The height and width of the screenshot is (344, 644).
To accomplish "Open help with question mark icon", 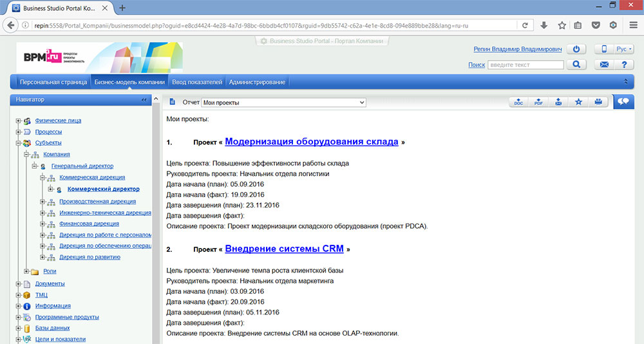I will tap(623, 64).
